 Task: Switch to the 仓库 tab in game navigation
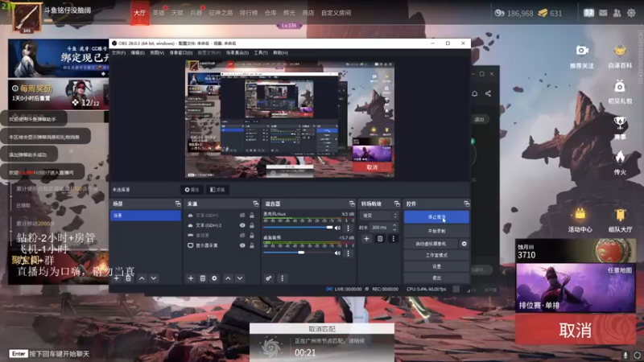(270, 13)
